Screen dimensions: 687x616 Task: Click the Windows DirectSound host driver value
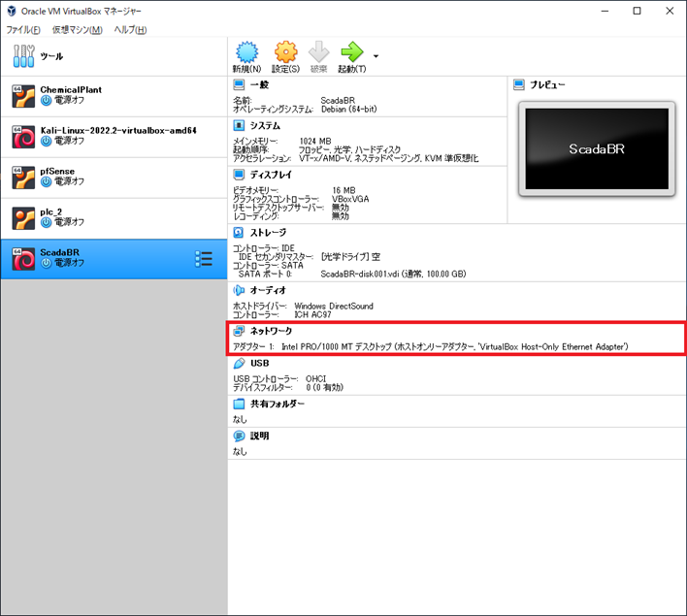pyautogui.click(x=334, y=306)
